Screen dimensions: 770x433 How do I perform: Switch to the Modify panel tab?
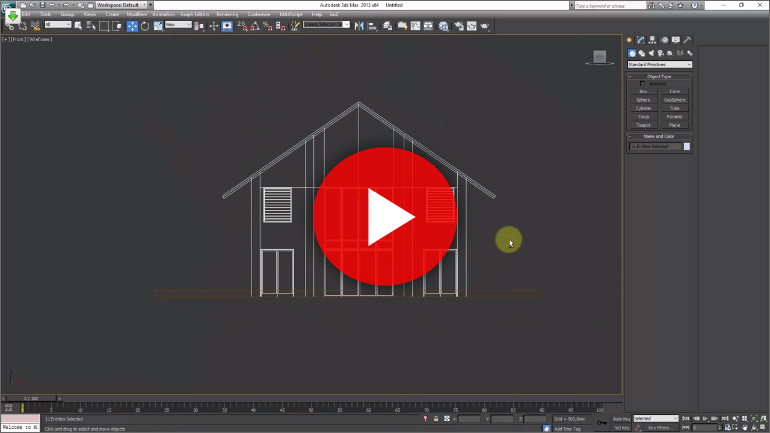click(x=641, y=40)
